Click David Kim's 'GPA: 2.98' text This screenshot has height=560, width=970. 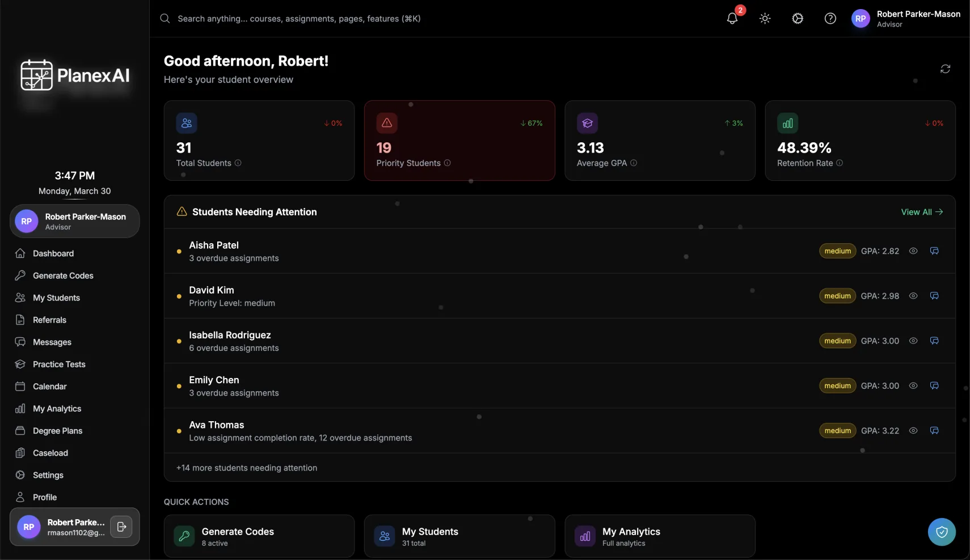(x=880, y=296)
